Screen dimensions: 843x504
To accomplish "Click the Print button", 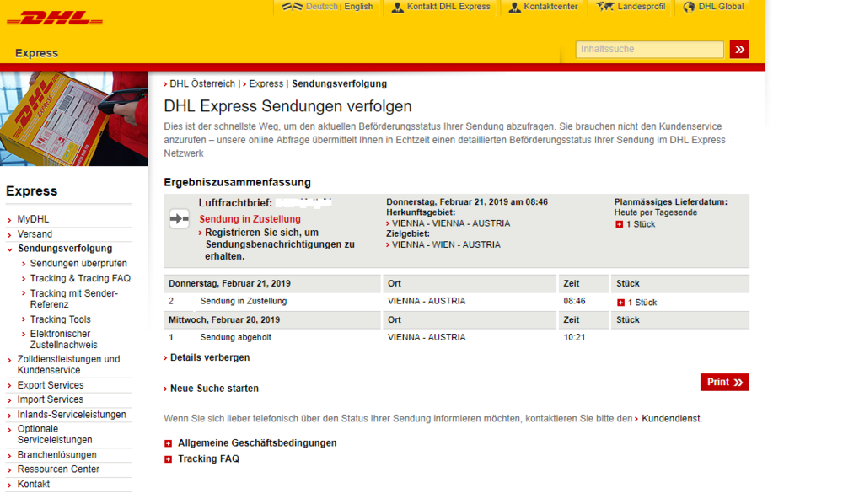I will 723,382.
